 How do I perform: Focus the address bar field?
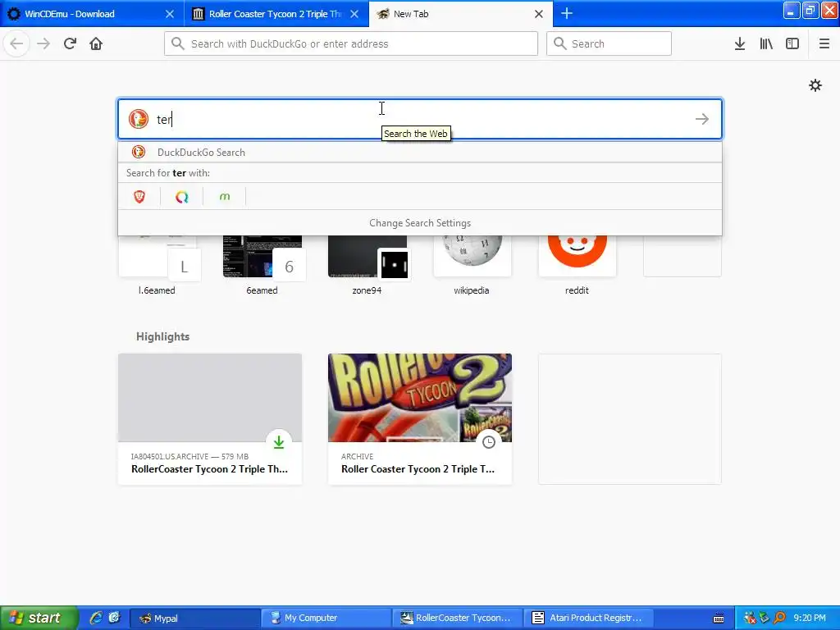click(x=351, y=43)
